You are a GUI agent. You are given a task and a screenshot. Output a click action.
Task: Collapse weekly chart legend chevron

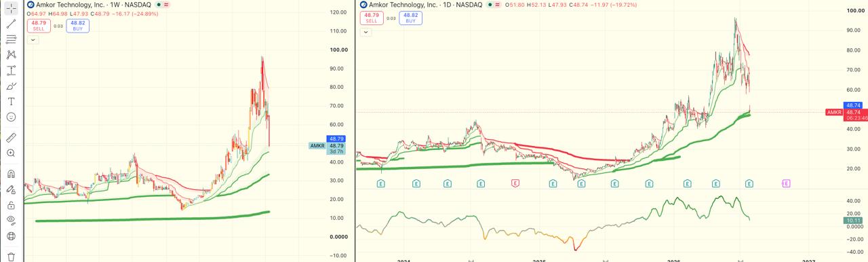pos(33,39)
